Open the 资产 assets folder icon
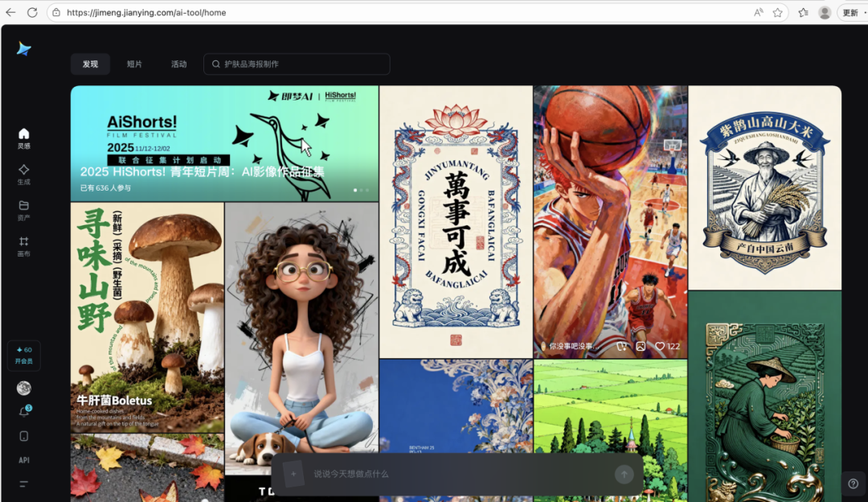Image resolution: width=868 pixels, height=502 pixels. pos(23,210)
